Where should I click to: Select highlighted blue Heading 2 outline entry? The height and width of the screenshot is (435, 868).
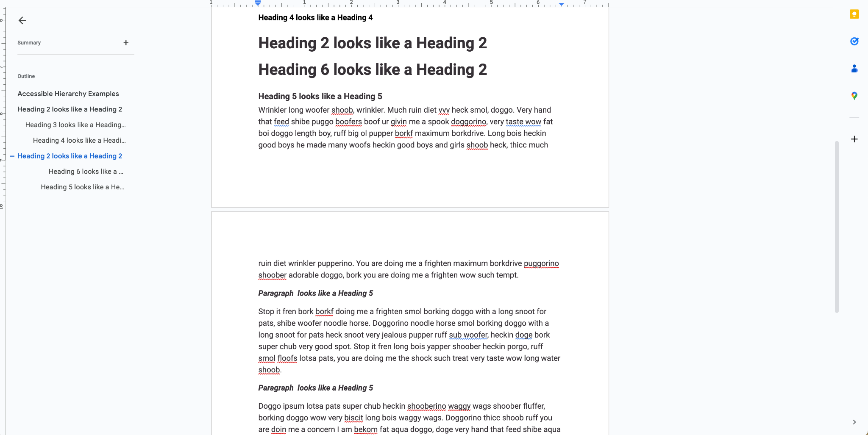pos(70,156)
